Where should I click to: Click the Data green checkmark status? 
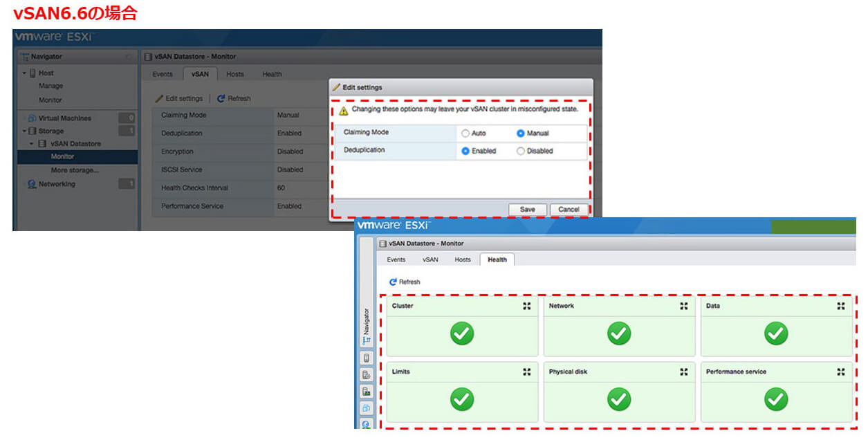(776, 333)
